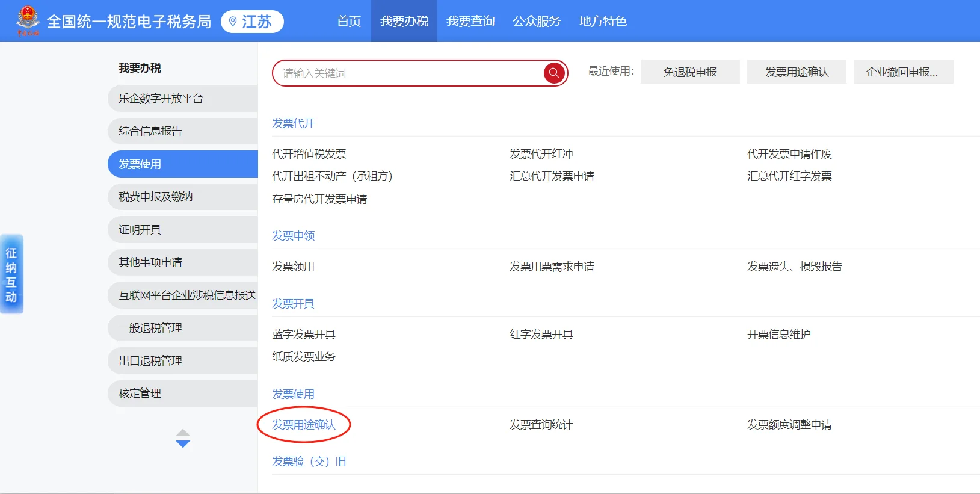
Task: Open 纸质发票业务 link
Action: click(x=304, y=357)
